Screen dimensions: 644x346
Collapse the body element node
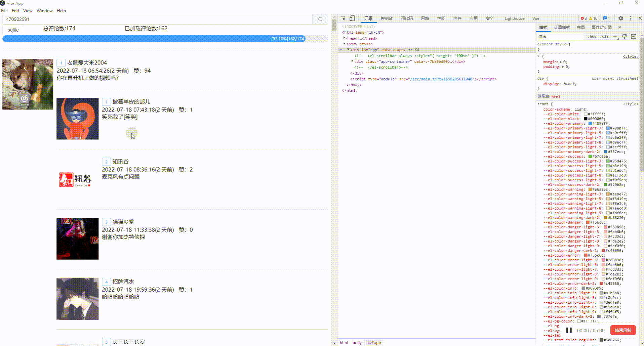click(x=344, y=44)
